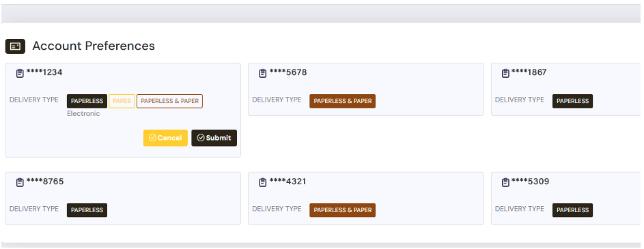Open the ****4321 account card

[365, 199]
